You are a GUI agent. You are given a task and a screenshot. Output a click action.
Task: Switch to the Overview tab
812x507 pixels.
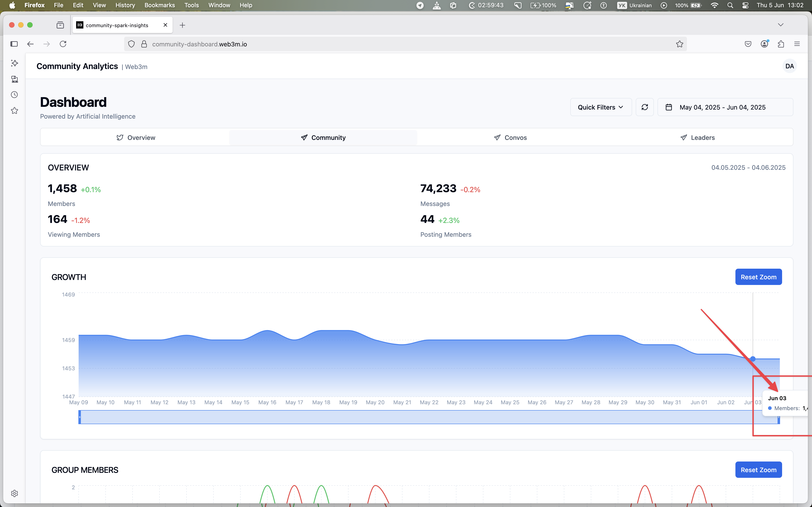click(135, 137)
